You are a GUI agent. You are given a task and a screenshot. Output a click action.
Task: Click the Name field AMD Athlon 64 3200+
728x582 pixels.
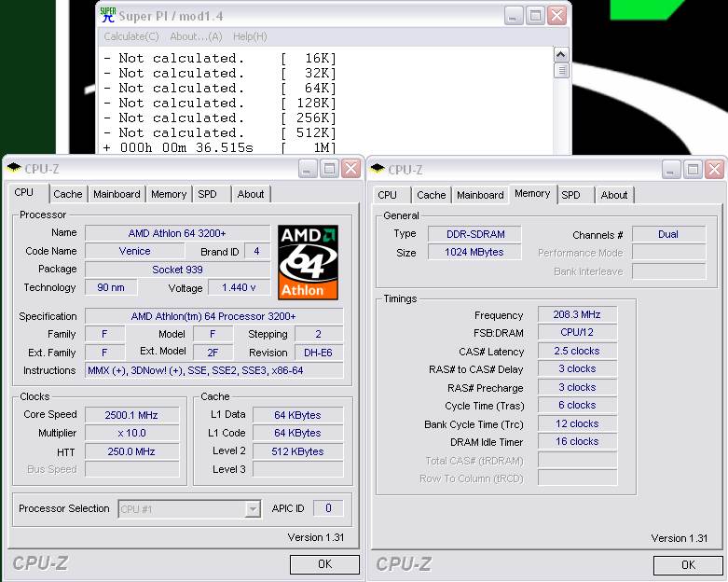click(177, 233)
